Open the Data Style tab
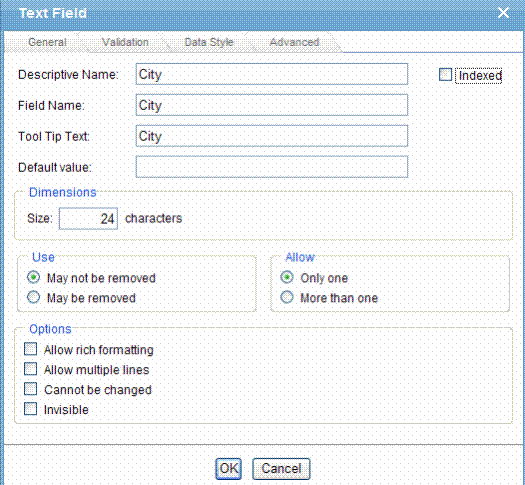The width and height of the screenshot is (525, 485). pos(209,42)
